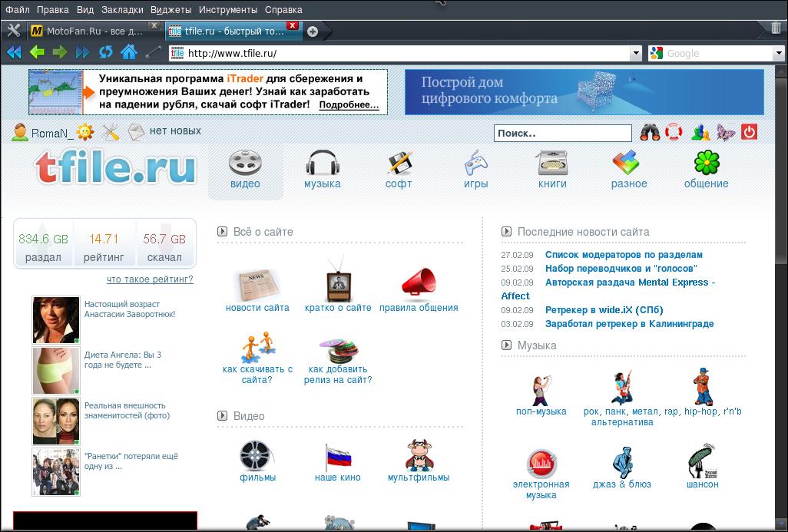Viewport: 788px width, 532px height.
Task: Open the address bar history dropdown
Action: pos(636,53)
